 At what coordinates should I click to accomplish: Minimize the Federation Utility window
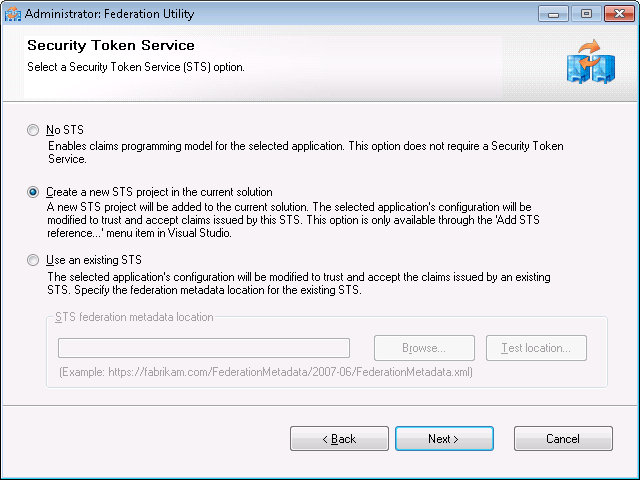point(556,14)
